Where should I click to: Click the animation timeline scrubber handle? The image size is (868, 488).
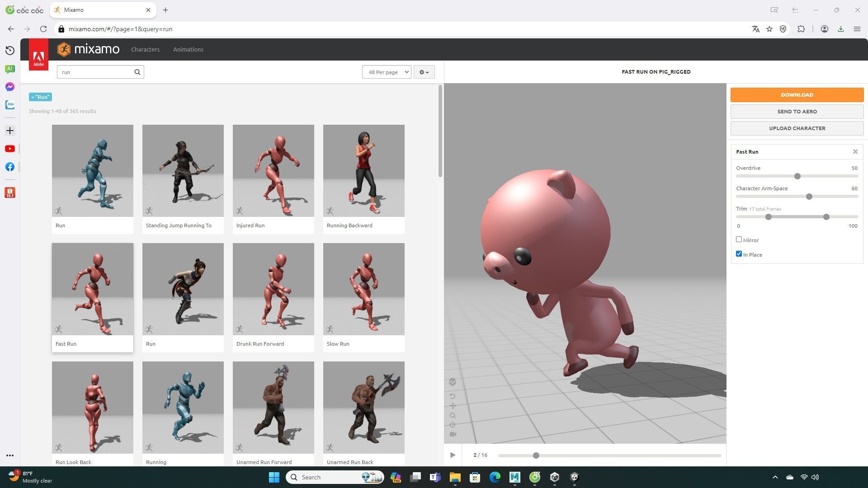pyautogui.click(x=536, y=455)
